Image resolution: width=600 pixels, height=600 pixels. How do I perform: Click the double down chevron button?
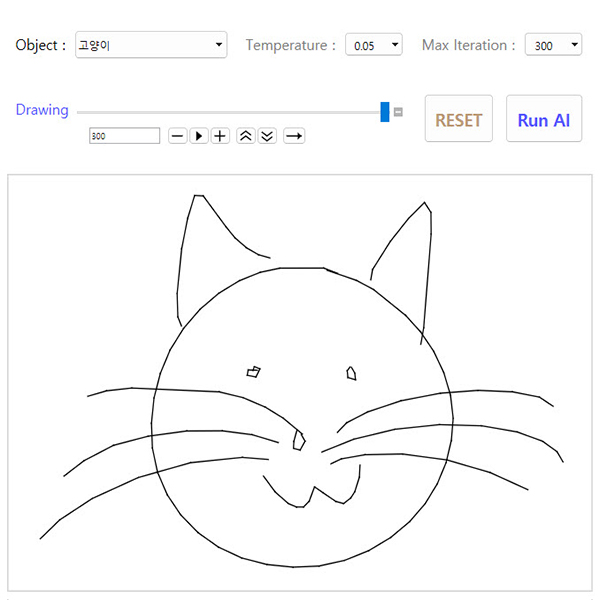click(267, 136)
